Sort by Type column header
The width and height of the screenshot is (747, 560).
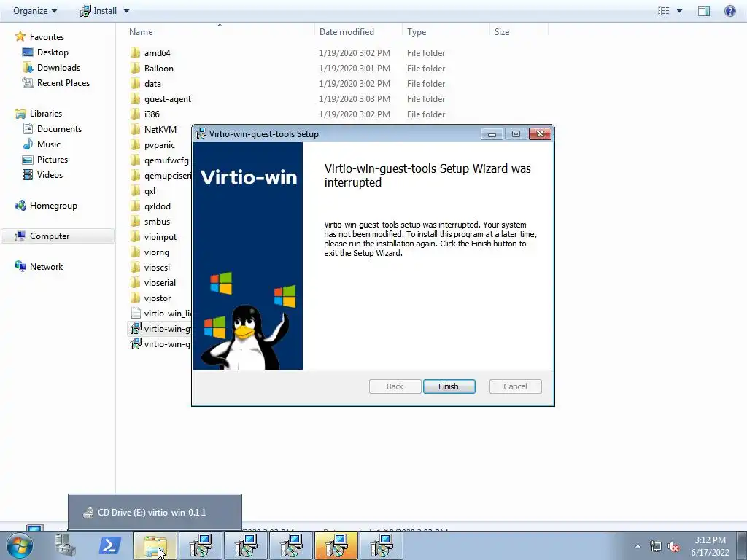[417, 32]
